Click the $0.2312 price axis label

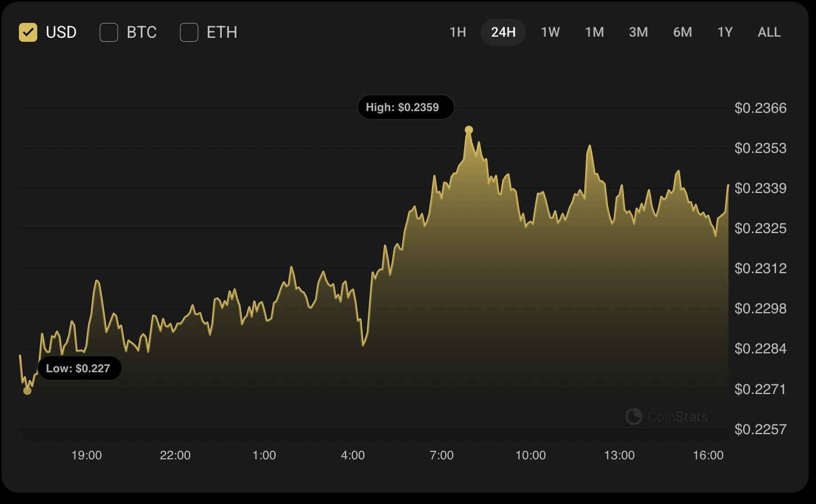(x=760, y=269)
